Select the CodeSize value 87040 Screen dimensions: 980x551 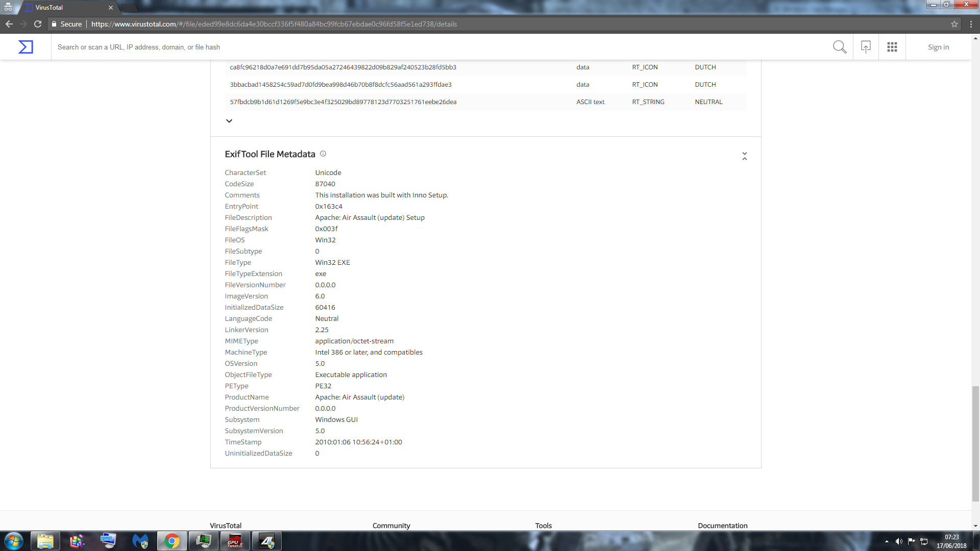tap(325, 184)
